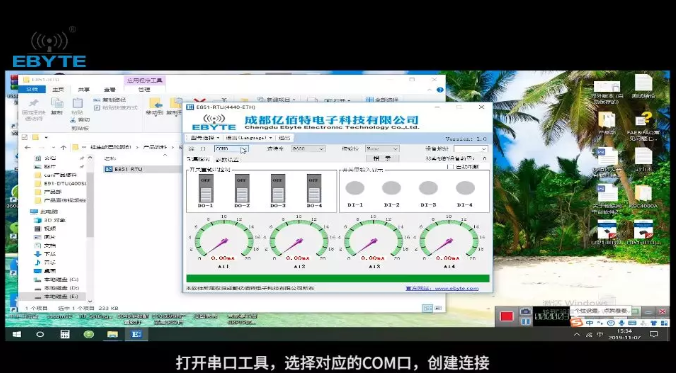Tick the auto refresh checkbox in EB51-RTU
Image resolution: width=676 pixels, height=373 pixels.
tap(450, 166)
